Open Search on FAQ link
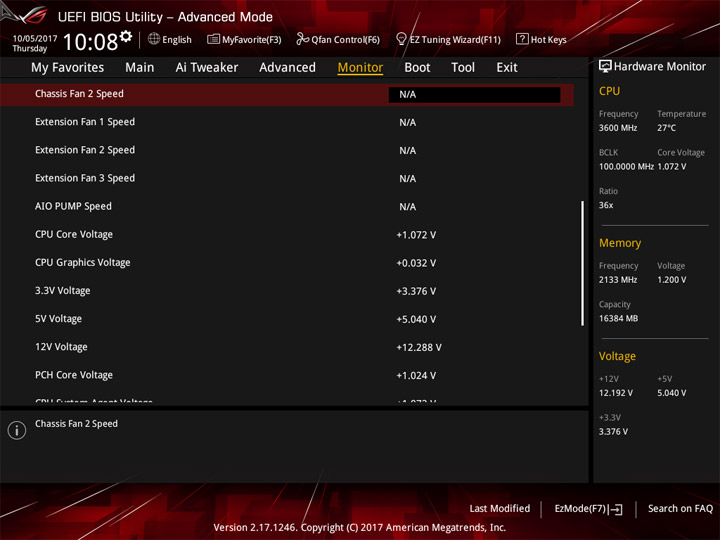Viewport: 720px width, 540px height. (680, 508)
